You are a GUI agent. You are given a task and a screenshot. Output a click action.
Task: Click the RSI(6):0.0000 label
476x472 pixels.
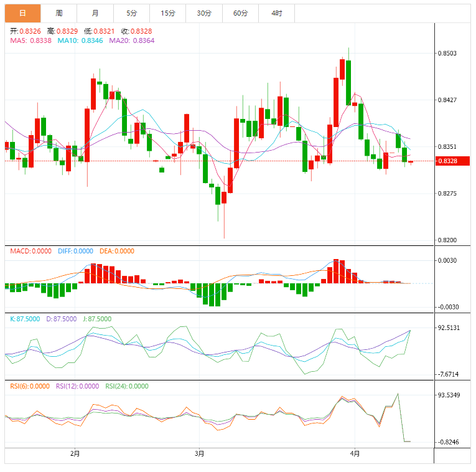coord(30,386)
